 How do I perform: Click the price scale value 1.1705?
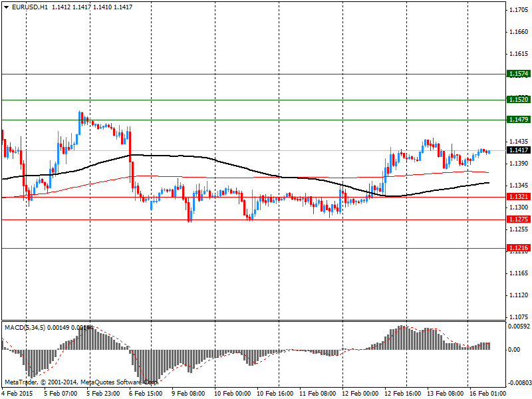[x=519, y=10]
